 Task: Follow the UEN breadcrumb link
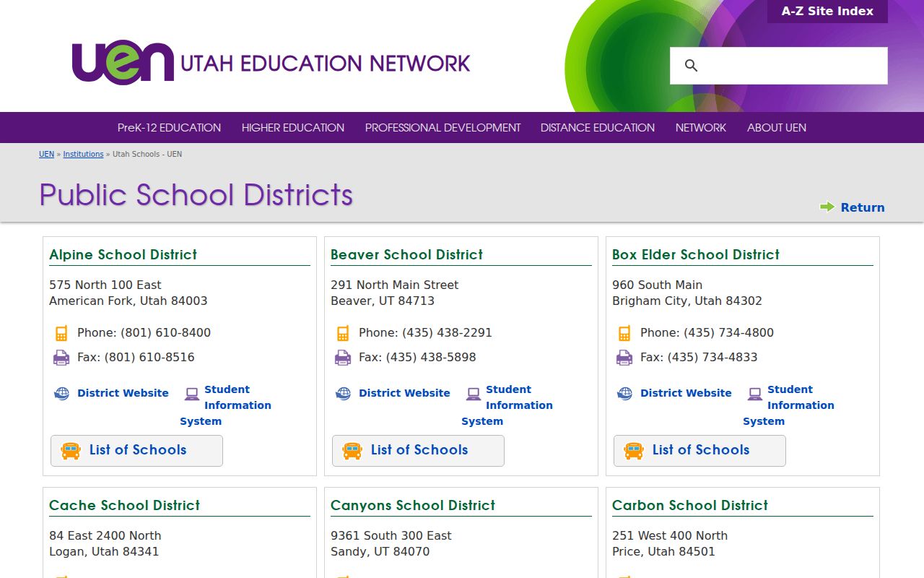pos(46,154)
